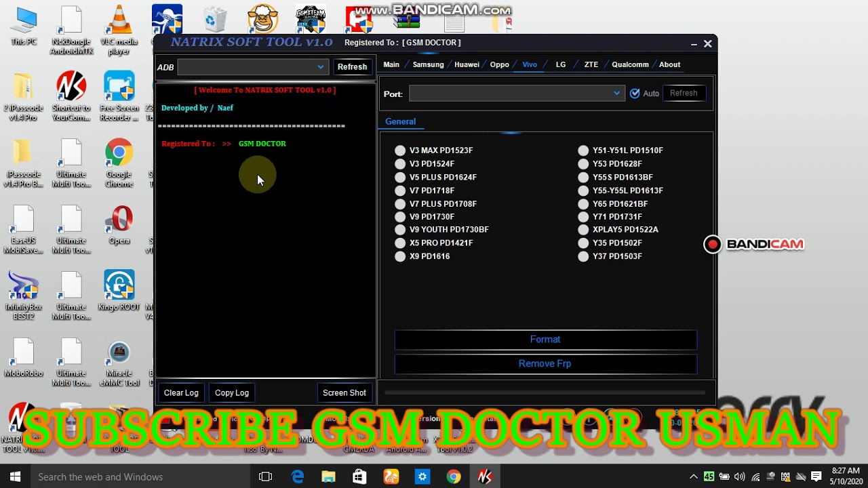
Task: Switch to the Huawei tab
Action: pos(467,64)
